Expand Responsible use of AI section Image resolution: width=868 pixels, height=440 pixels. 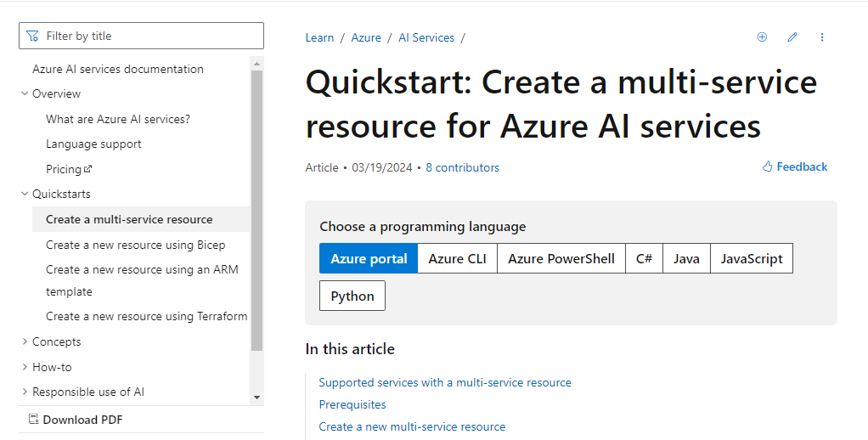point(25,392)
